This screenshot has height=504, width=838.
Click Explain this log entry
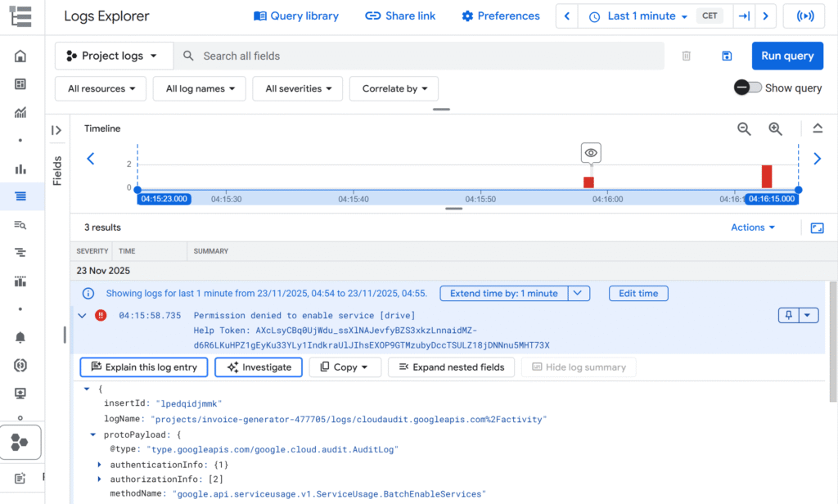(144, 367)
